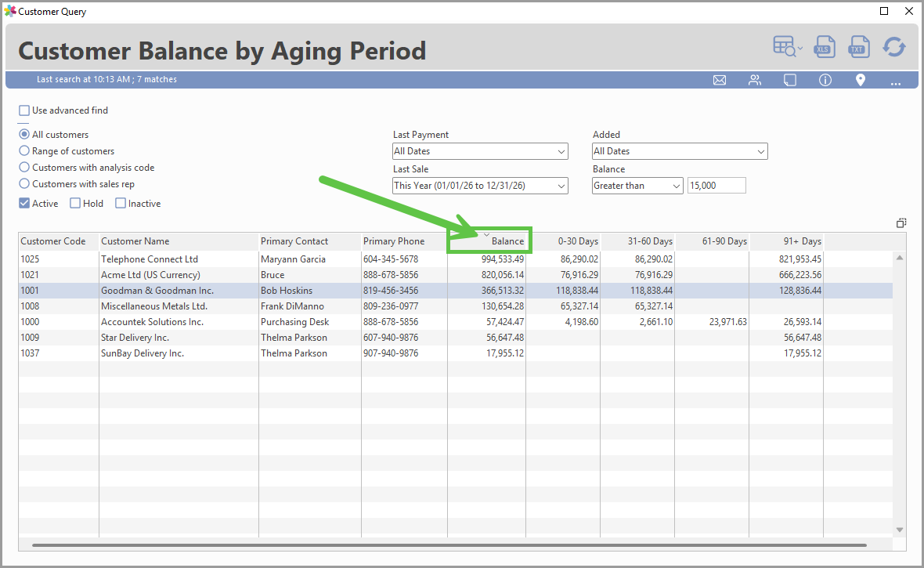Sort by 91+ Days column header

pyautogui.click(x=786, y=241)
